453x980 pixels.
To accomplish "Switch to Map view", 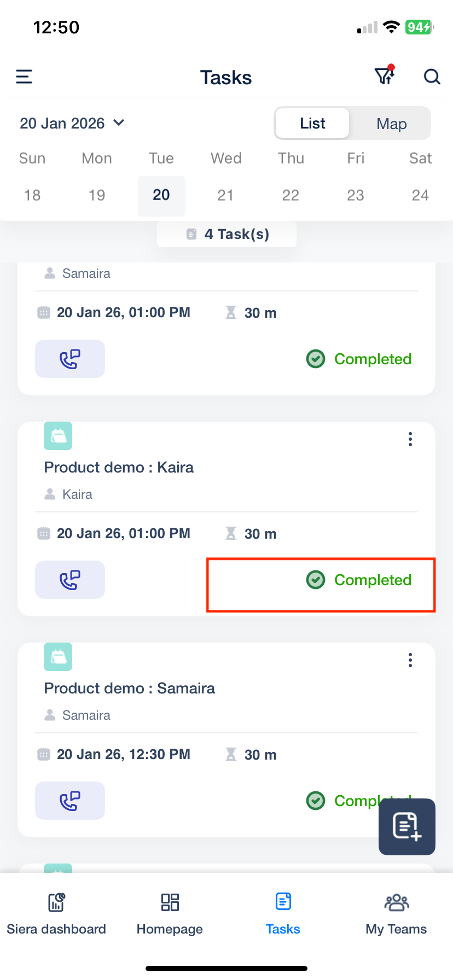I will [x=391, y=124].
